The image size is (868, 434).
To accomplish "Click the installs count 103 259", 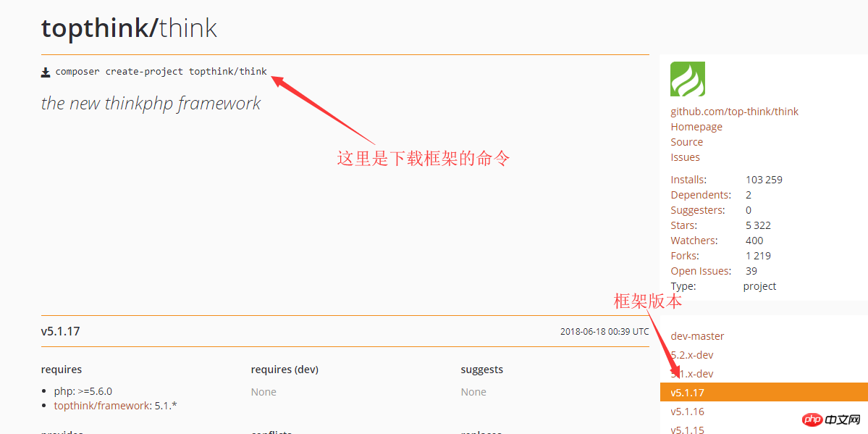I will (764, 180).
